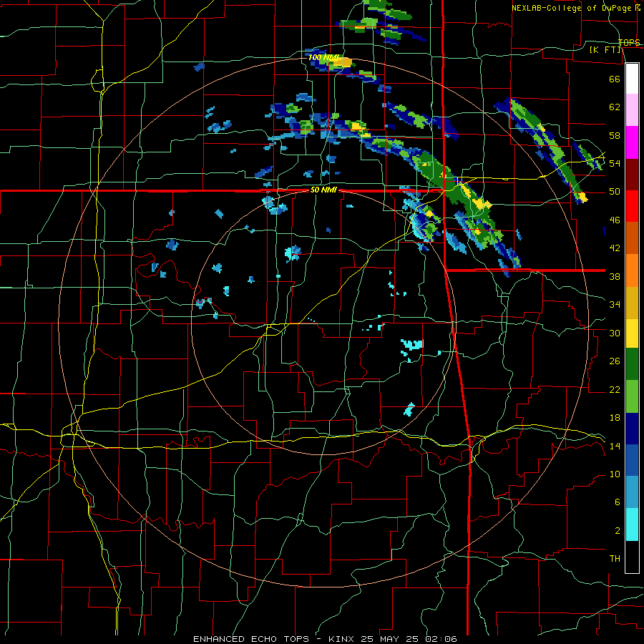Click the magenta legend swatch
This screenshot has height=644, width=644.
[x=632, y=142]
